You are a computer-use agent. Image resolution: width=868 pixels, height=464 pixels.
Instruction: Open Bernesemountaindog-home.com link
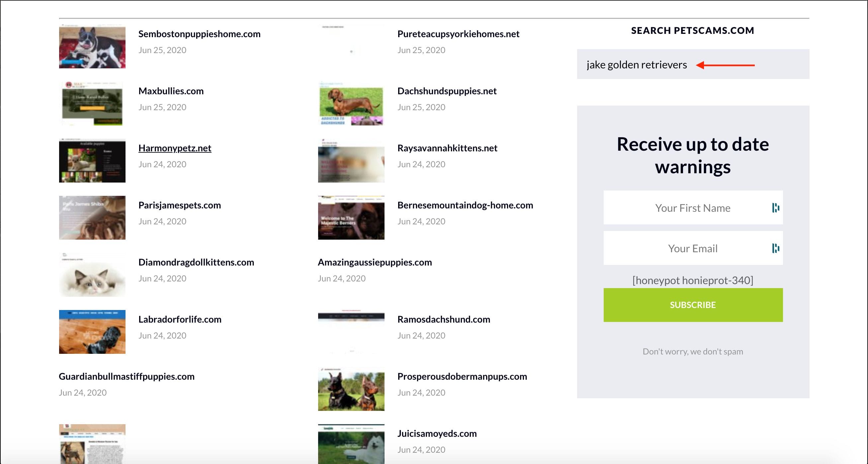pyautogui.click(x=465, y=205)
